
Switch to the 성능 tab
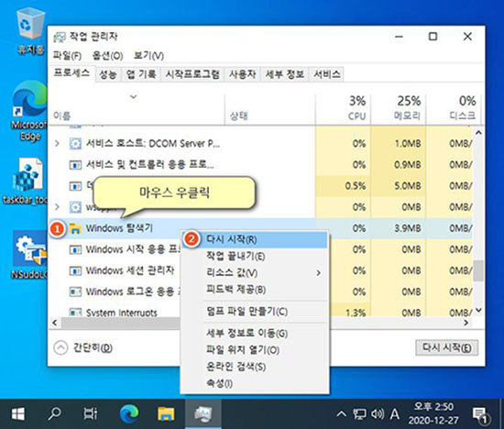pos(108,74)
